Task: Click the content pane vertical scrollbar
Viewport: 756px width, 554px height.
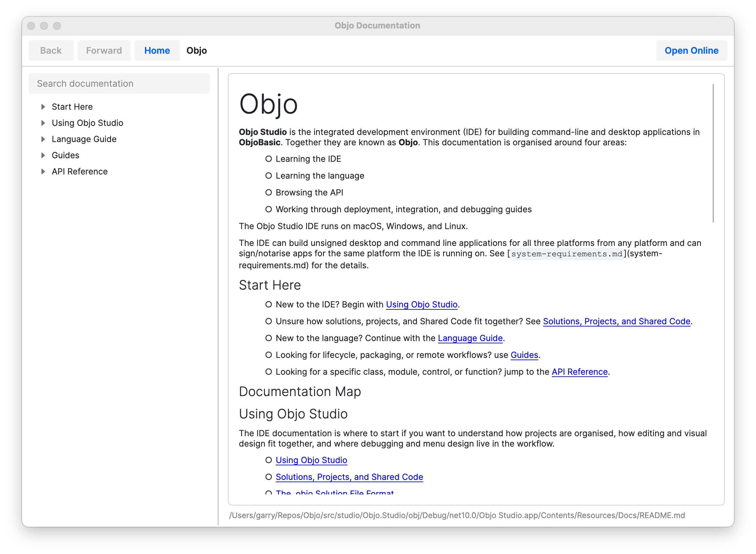Action: tap(713, 153)
